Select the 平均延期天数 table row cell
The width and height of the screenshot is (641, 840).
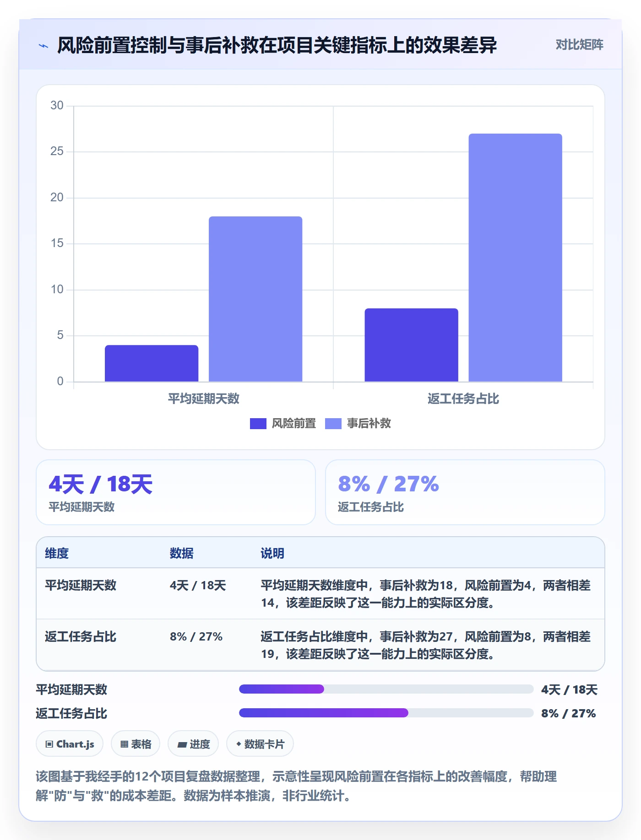click(x=81, y=586)
